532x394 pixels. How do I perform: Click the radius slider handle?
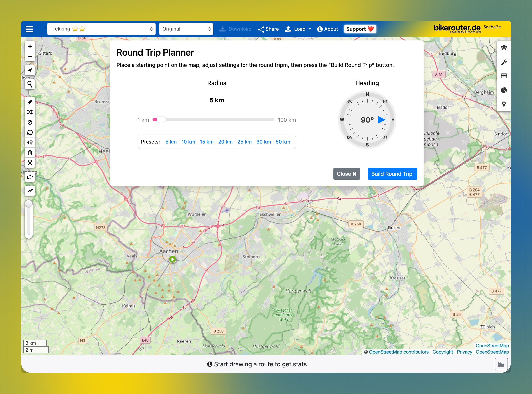tap(161, 120)
